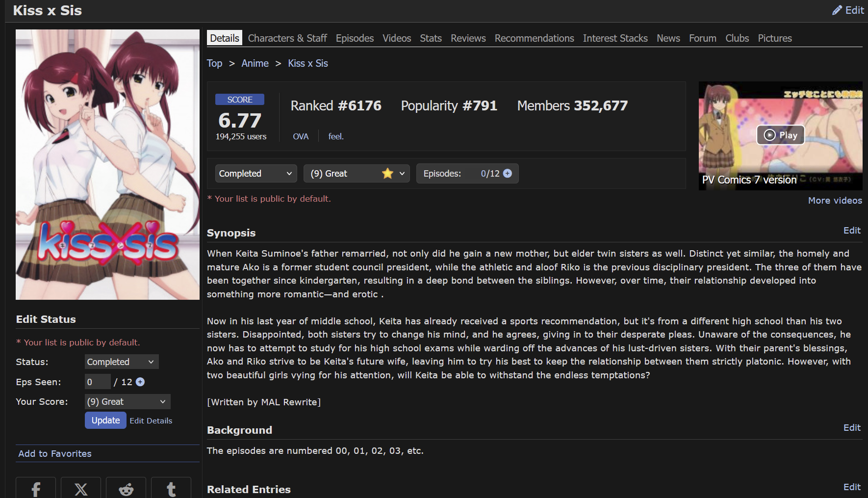Expand sidebar Status Completed dropdown
Viewport: 868px width, 498px height.
tap(122, 362)
